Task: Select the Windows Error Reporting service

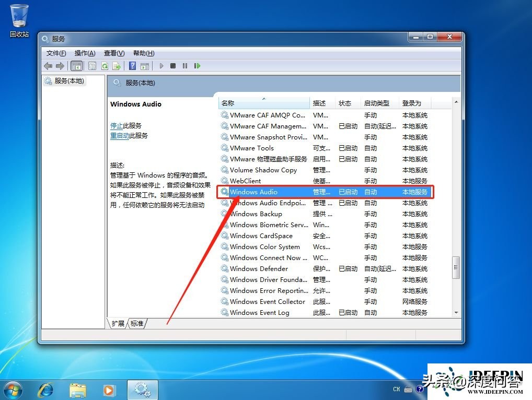Action: [x=325, y=290]
